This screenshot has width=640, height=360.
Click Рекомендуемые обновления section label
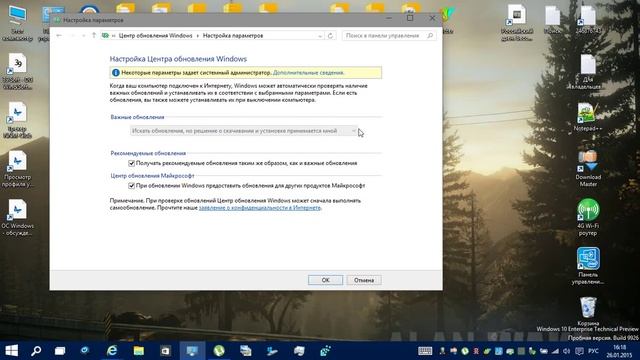[x=148, y=153]
